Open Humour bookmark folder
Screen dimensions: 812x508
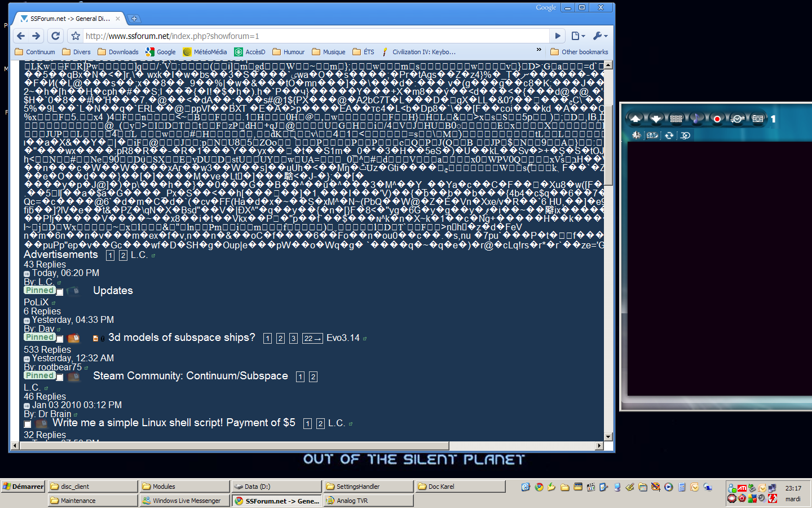coord(288,52)
